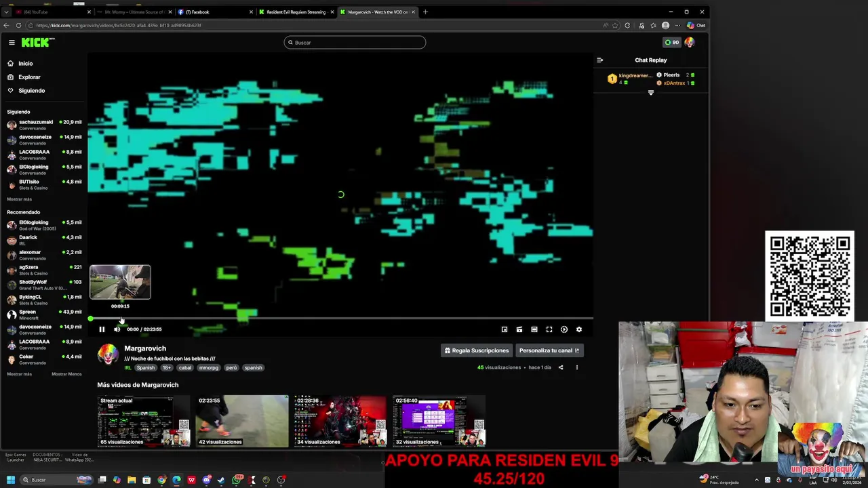Image resolution: width=868 pixels, height=488 pixels.
Task: Open the video settings gear
Action: click(x=579, y=329)
